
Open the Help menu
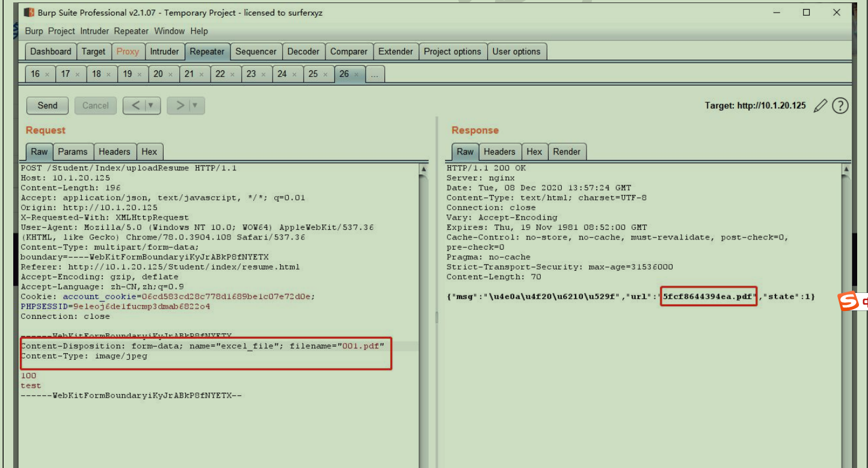coord(199,31)
